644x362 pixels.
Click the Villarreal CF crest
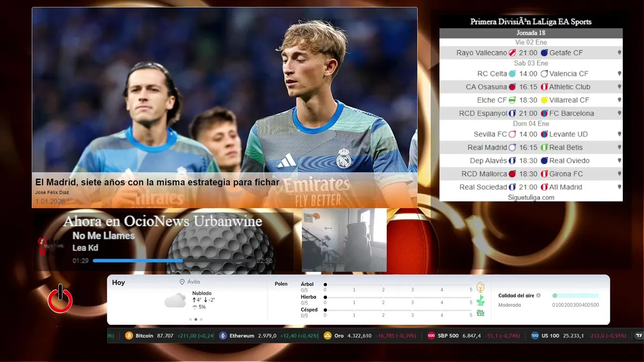tap(544, 100)
